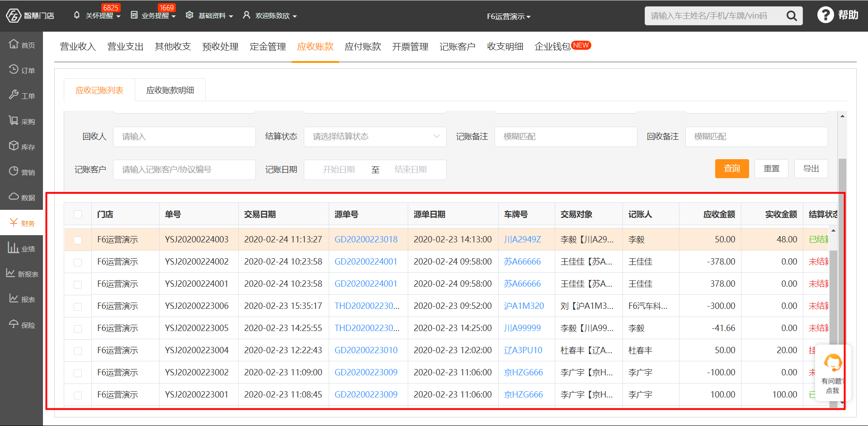The height and width of the screenshot is (426, 868).
Task: Open the F6运营演示 store switcher
Action: tap(509, 16)
